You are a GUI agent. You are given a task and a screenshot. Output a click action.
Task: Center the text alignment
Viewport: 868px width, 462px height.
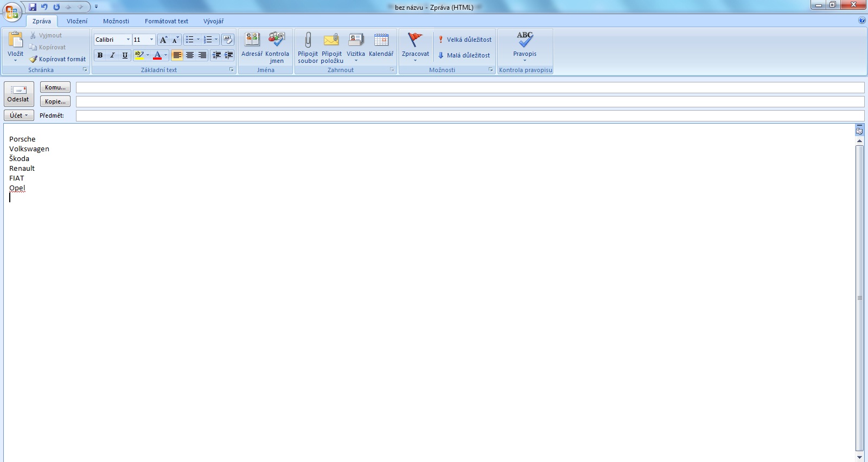[189, 55]
